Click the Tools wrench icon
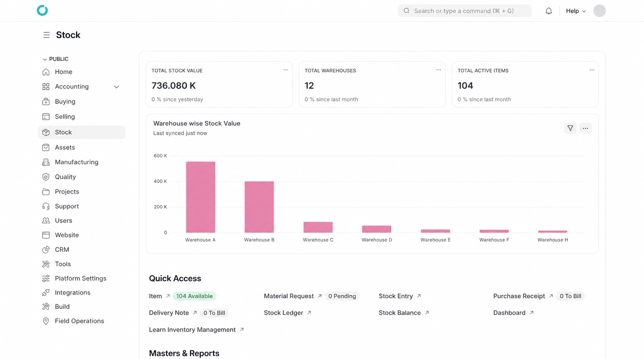The image size is (644, 359). [46, 264]
